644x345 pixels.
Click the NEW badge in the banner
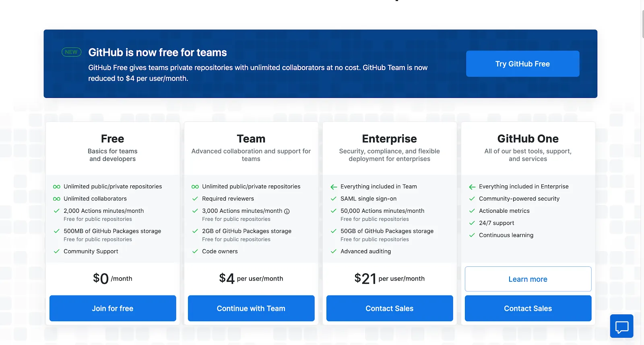71,52
